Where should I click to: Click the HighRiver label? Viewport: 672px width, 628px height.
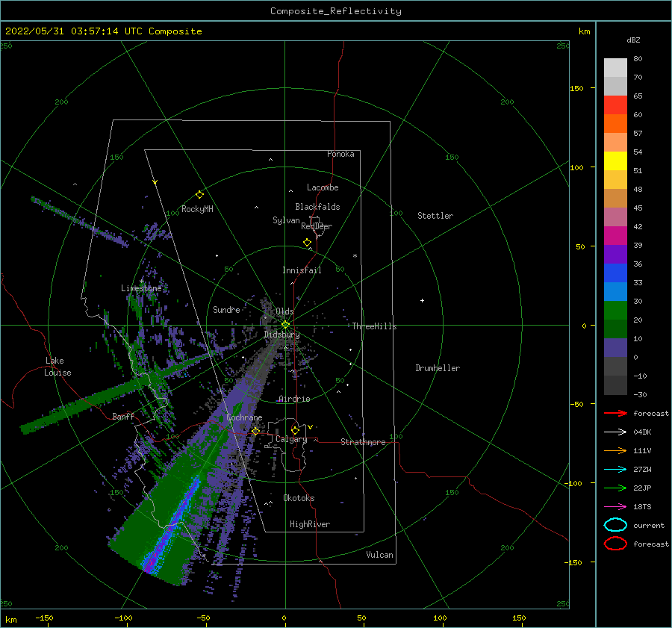[x=310, y=524]
